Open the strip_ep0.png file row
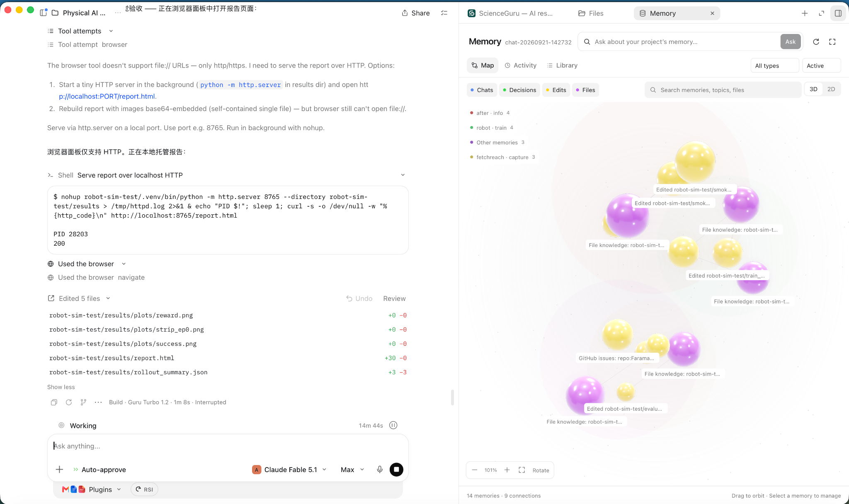 [x=228, y=330]
